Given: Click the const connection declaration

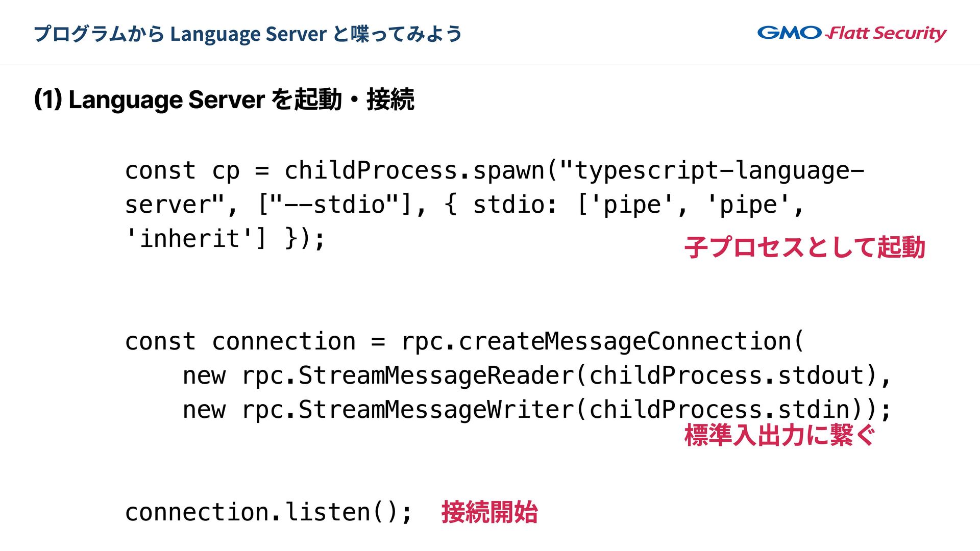Looking at the screenshot, I should (240, 341).
